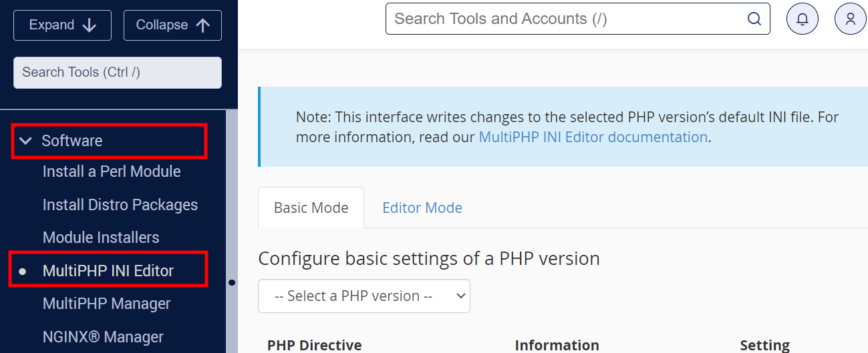
Task: Click the Setting column header
Action: tap(764, 345)
